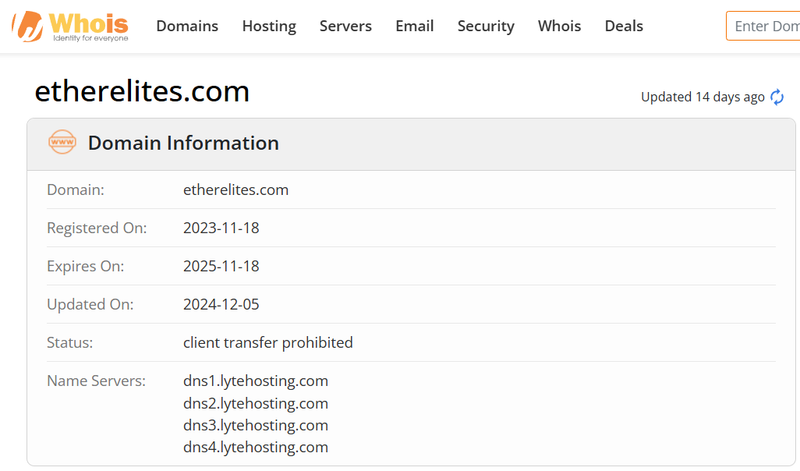Click the Expires On label
Viewport: 800px width, 471px height.
click(x=86, y=266)
